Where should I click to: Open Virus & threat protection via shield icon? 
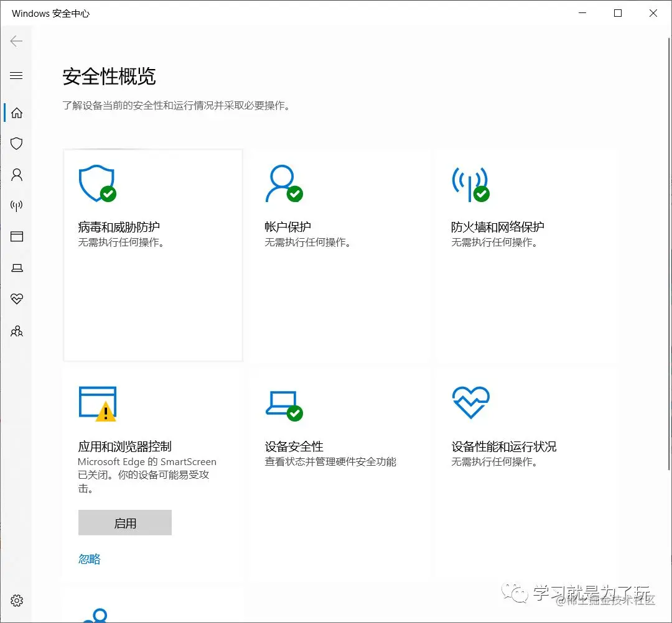[16, 144]
